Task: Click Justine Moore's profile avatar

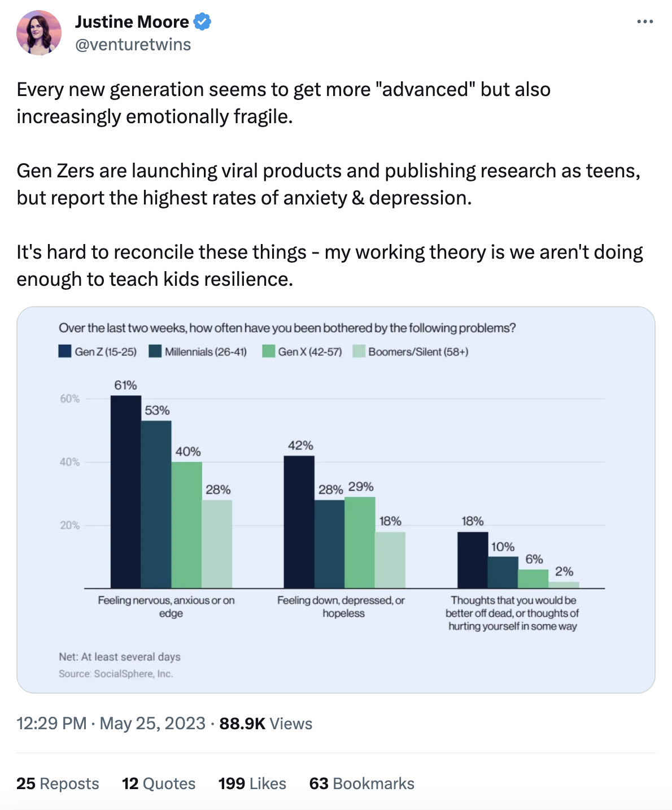Action: pos(39,33)
